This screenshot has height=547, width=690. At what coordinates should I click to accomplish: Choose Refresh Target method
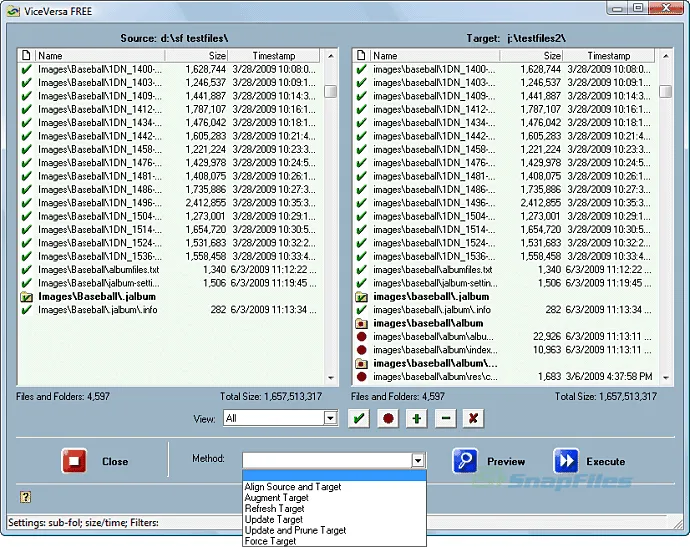pos(275,508)
